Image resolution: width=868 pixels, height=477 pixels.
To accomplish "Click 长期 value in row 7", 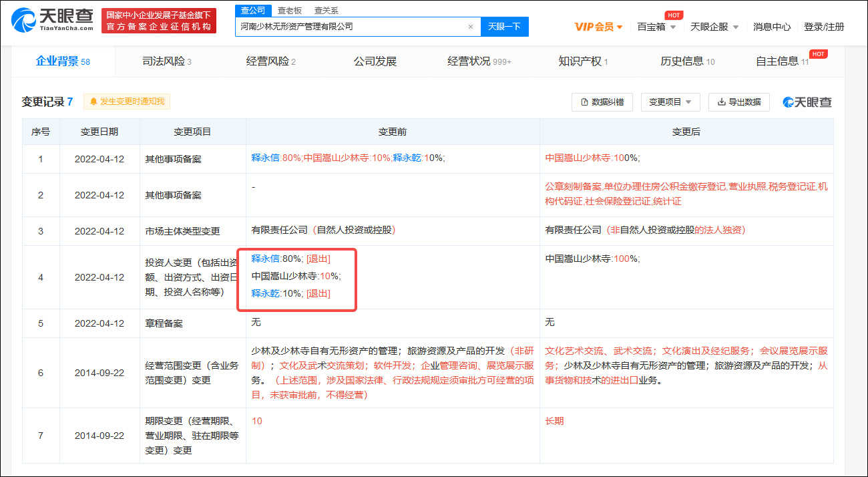I will (554, 422).
